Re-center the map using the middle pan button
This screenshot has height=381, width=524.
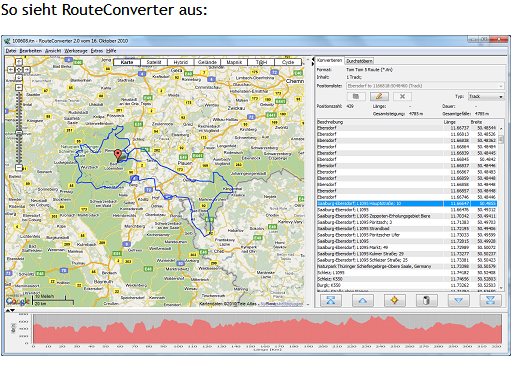click(19, 70)
